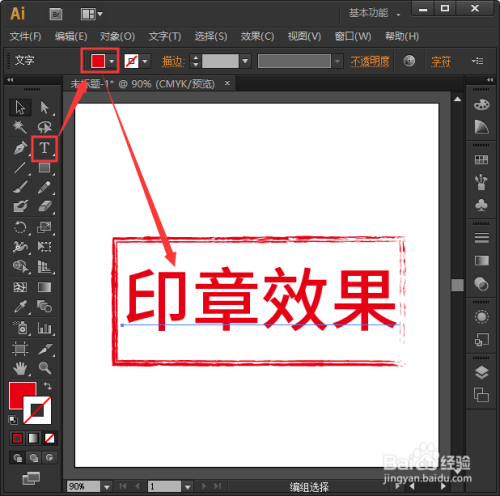Select the Type tool
The height and width of the screenshot is (496, 500).
(44, 148)
